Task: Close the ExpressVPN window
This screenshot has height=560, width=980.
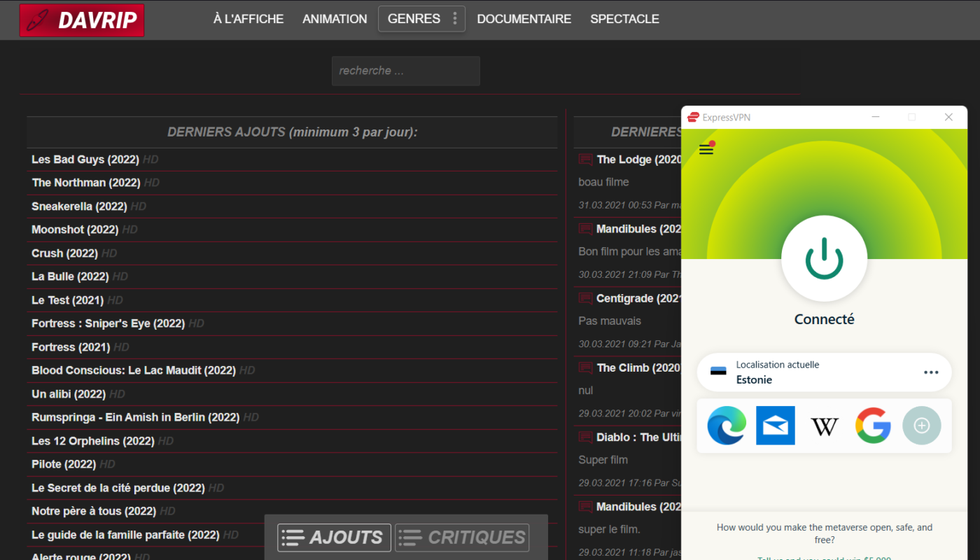Action: pyautogui.click(x=948, y=117)
